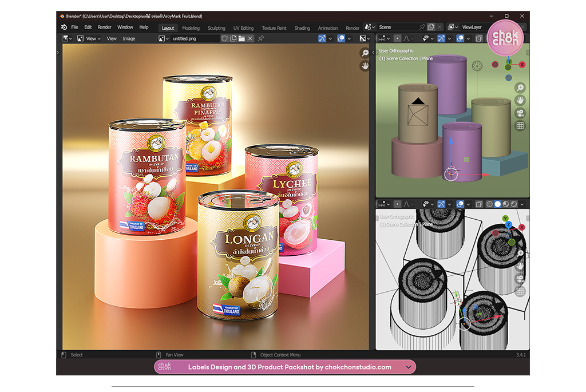Click the pin scene icon in Scene field
Viewport: 586px width, 392px height.
(422, 27)
